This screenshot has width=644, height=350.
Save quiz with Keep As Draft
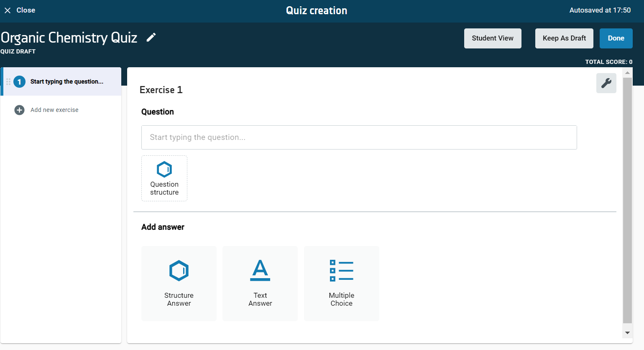click(564, 38)
